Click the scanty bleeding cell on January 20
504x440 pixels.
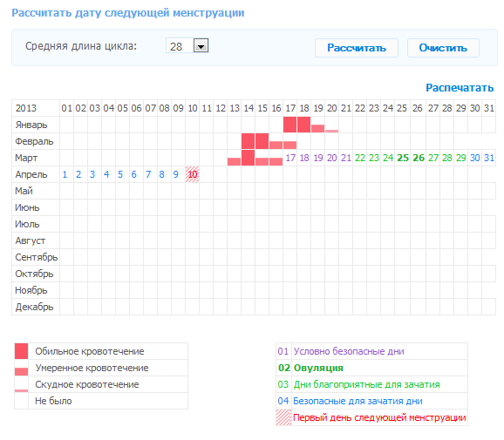tap(331, 131)
